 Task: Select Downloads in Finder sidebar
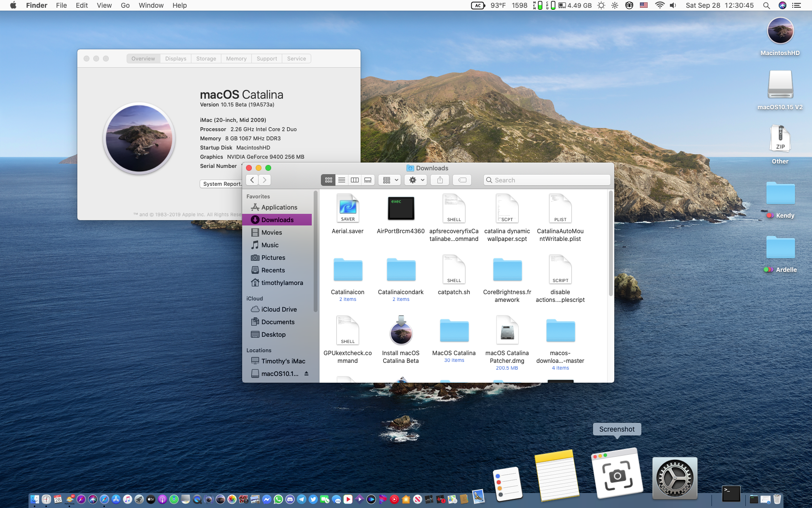(x=277, y=220)
